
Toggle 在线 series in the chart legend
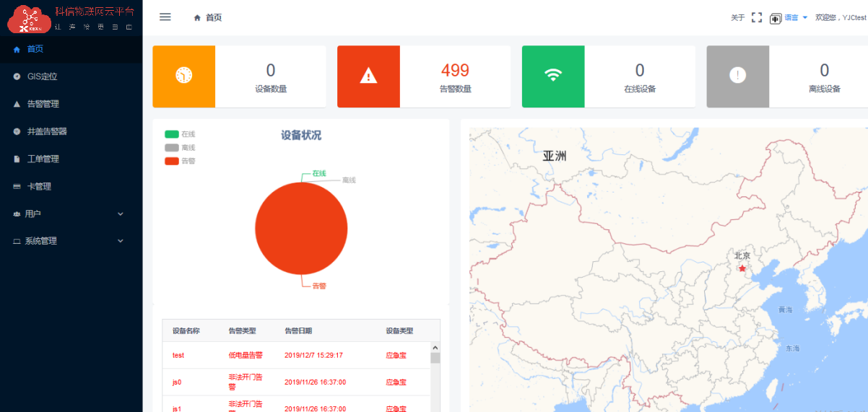pyautogui.click(x=180, y=134)
